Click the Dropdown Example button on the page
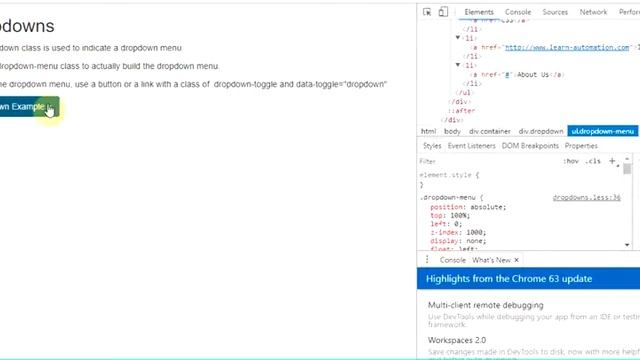 click(29, 107)
